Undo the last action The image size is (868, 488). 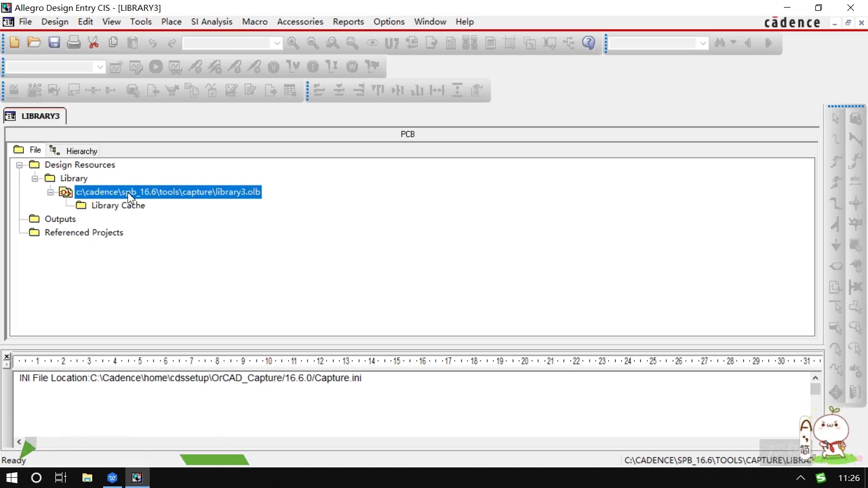pos(152,43)
